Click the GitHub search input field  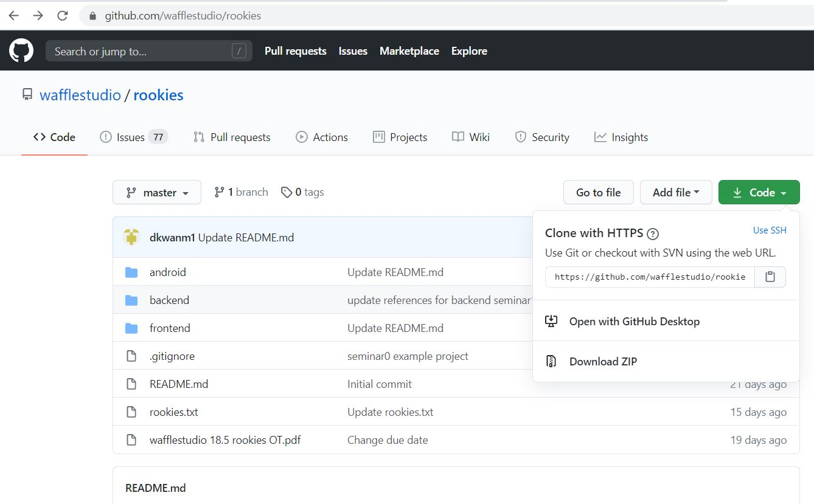pyautogui.click(x=149, y=51)
